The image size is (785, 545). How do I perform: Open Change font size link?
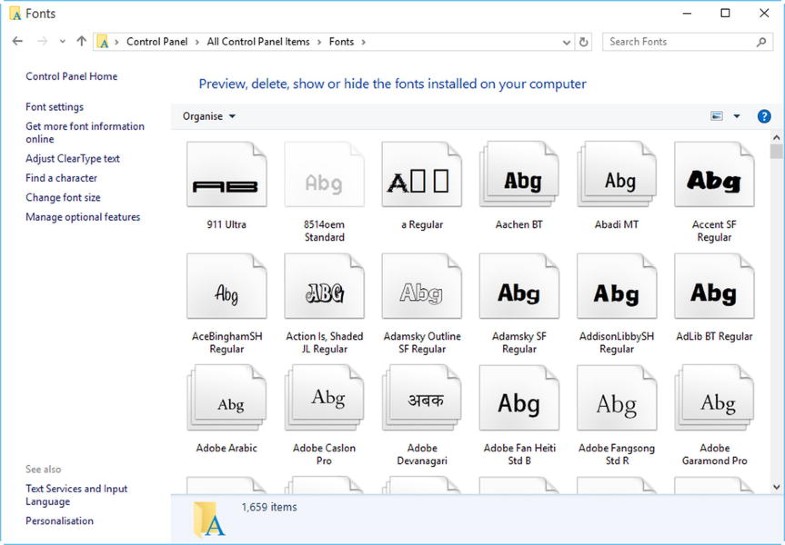[63, 198]
